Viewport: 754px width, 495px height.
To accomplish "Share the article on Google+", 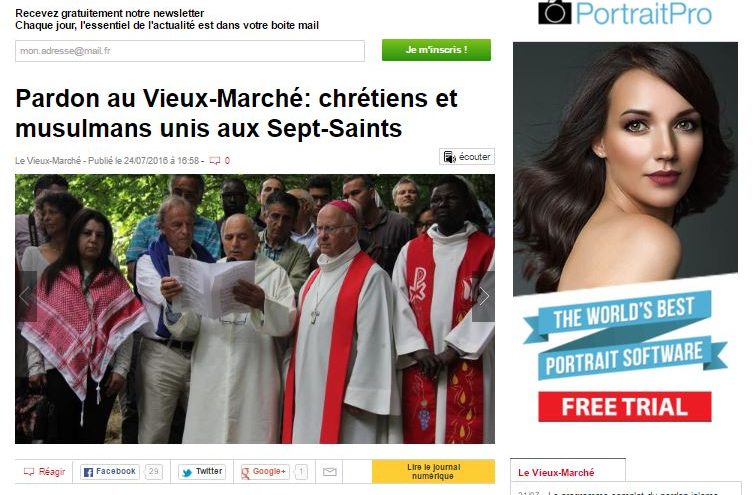I will [264, 472].
